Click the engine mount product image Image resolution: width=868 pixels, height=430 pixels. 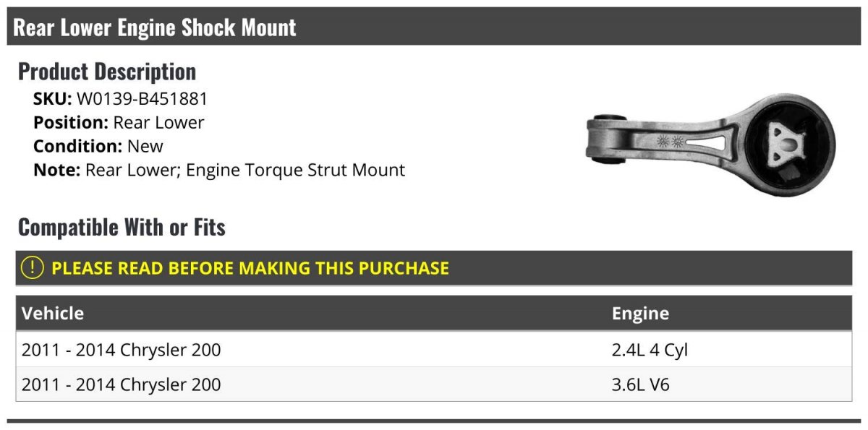point(709,144)
